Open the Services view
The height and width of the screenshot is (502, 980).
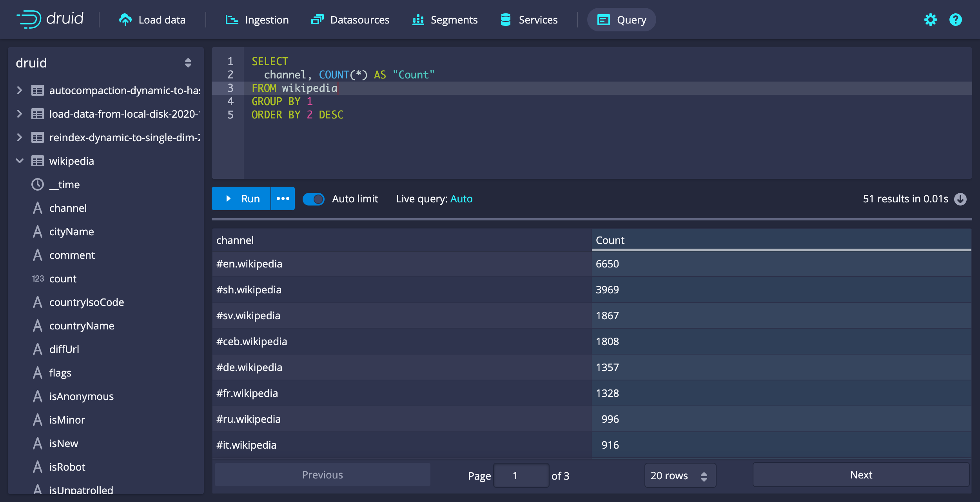(528, 20)
